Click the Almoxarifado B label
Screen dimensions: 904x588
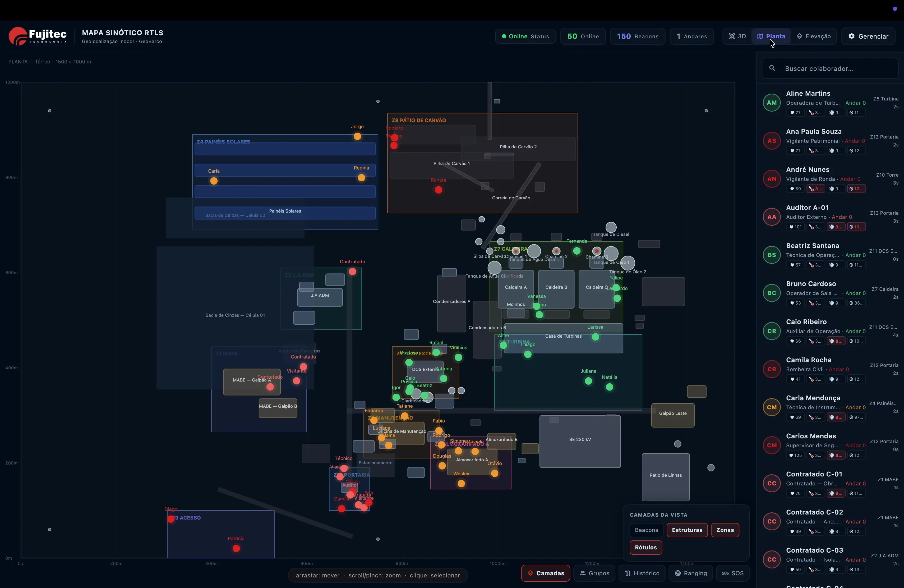point(502,439)
